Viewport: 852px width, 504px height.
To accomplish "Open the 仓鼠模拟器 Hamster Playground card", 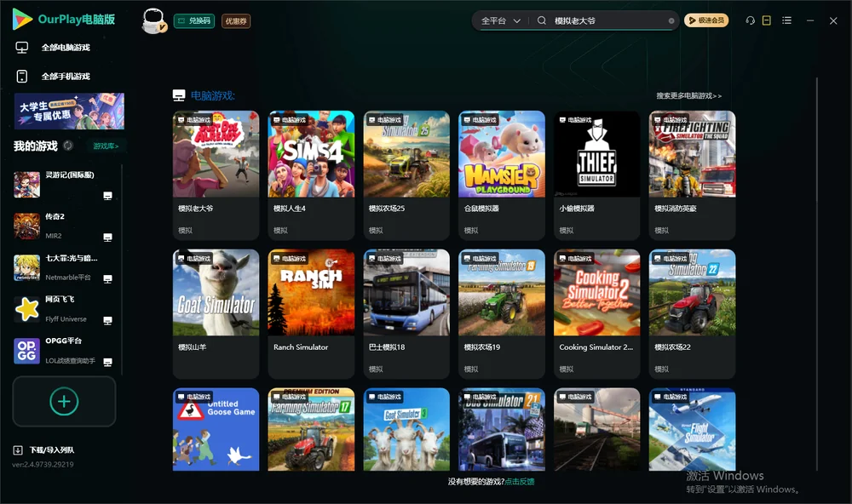I will [x=502, y=175].
